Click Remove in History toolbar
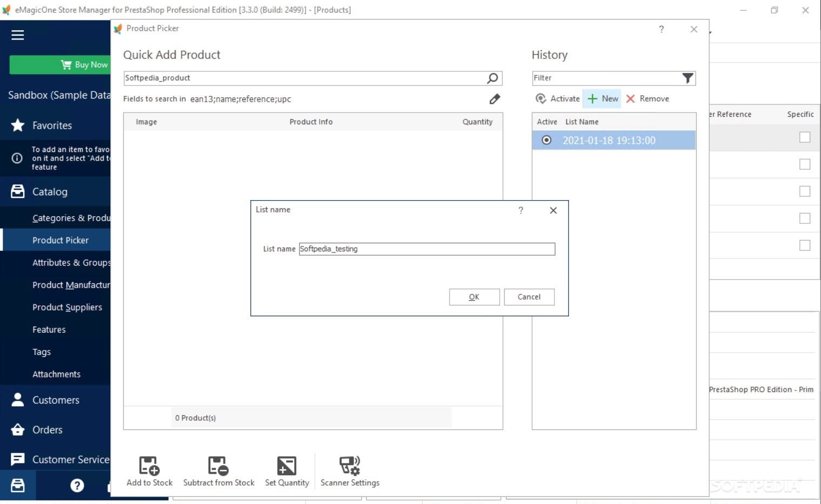The width and height of the screenshot is (821, 504). (647, 98)
